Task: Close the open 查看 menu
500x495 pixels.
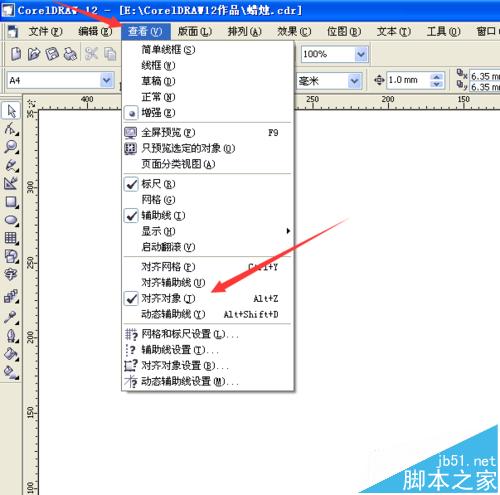Action: (x=145, y=32)
